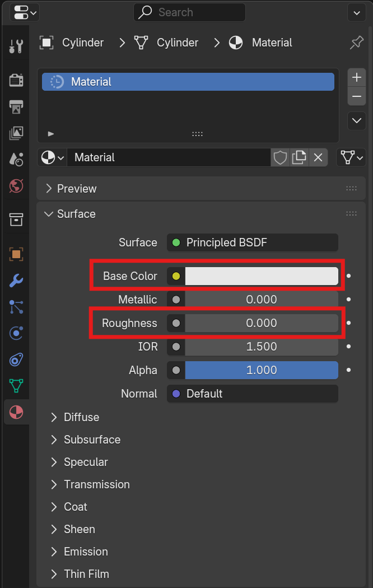Open the options dropdown at top right
This screenshot has width=373, height=588.
pyautogui.click(x=357, y=13)
